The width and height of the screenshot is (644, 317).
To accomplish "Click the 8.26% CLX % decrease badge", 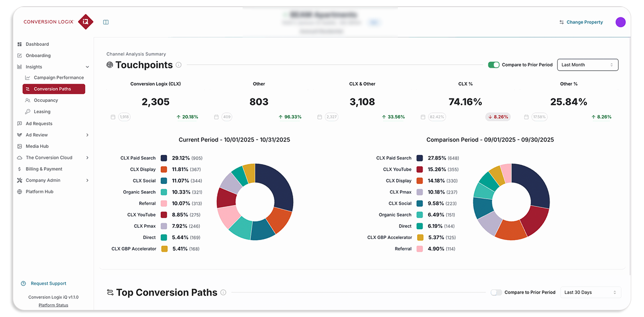I will pos(498,117).
